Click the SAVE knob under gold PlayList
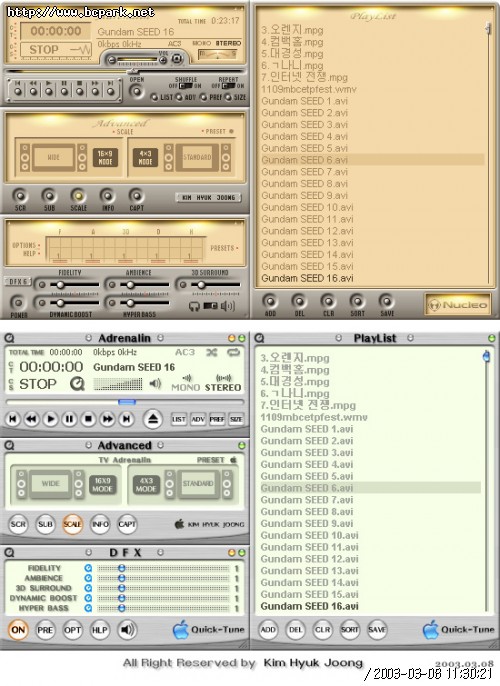The width and height of the screenshot is (500, 686). [386, 301]
